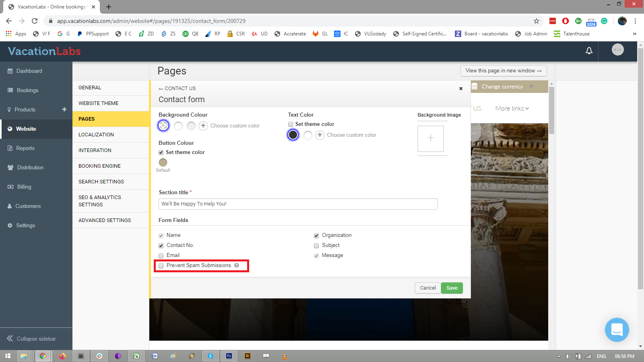Bookmark page with the star icon

point(536,21)
